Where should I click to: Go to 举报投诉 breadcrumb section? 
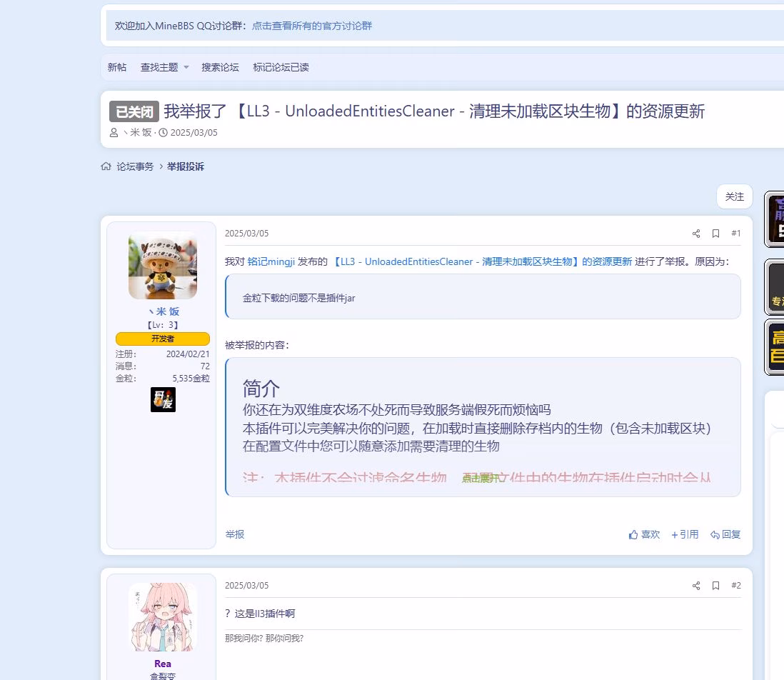[x=186, y=166]
